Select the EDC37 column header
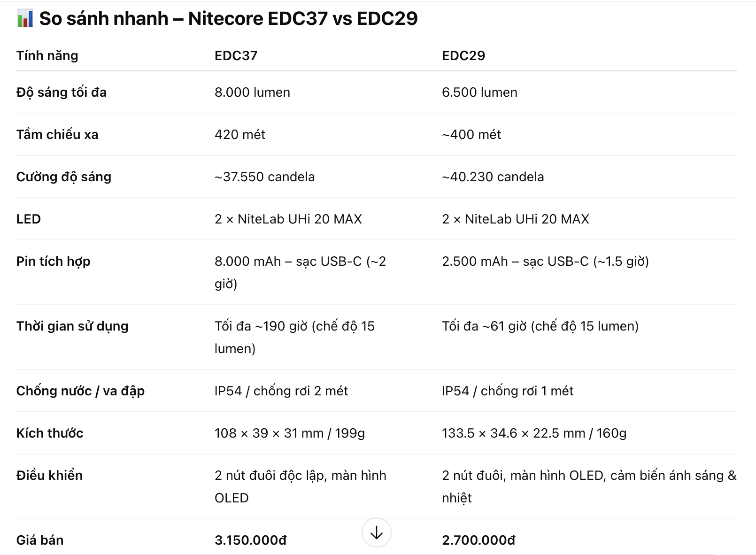This screenshot has width=756, height=555. click(236, 55)
